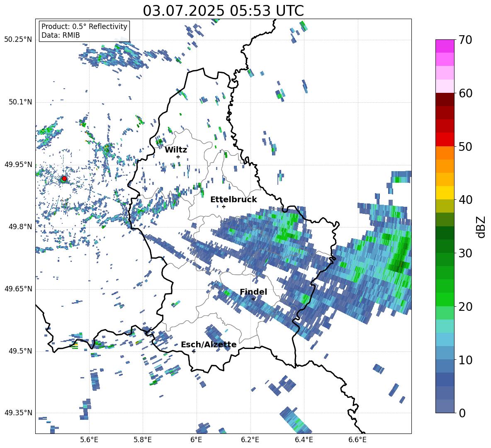Click the Data: RMIB text
Screen dimensions: 491x448
click(61, 35)
